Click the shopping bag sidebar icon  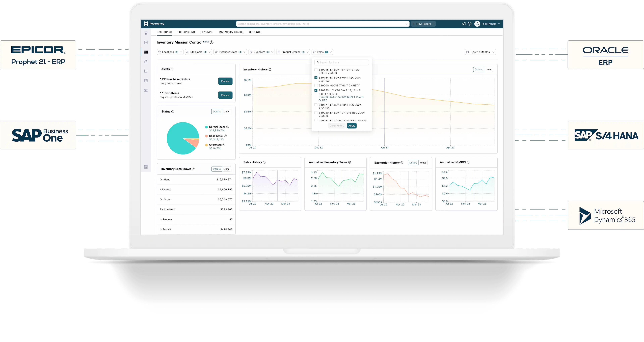click(x=146, y=62)
